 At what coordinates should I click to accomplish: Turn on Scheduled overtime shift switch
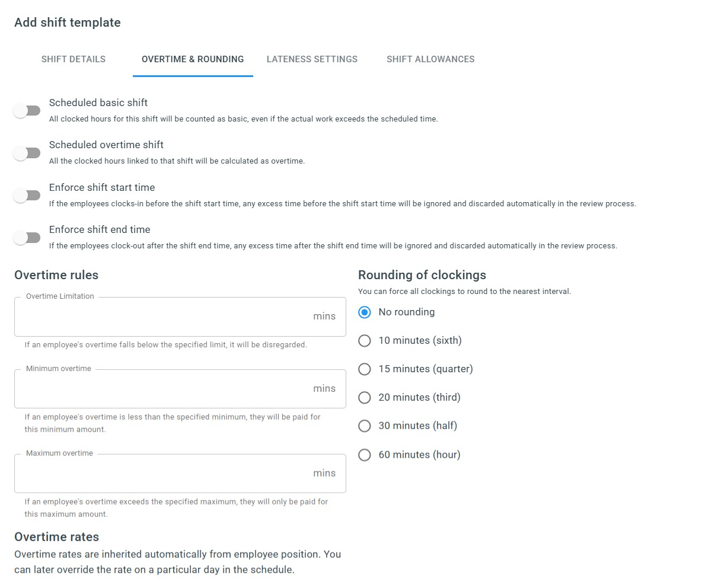coord(27,153)
